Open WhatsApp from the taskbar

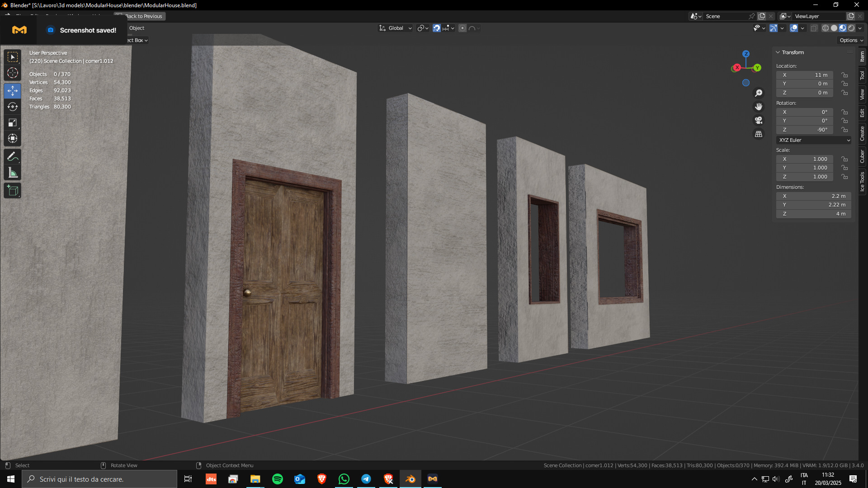tap(344, 479)
